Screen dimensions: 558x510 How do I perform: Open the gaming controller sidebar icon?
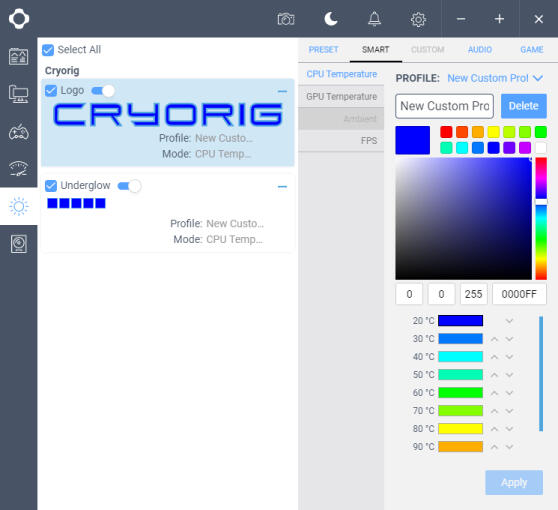(x=19, y=132)
